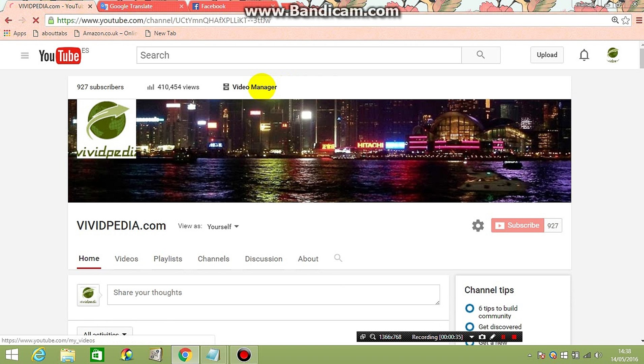Open the Playlists channel tab
Screen dimensions: 644x364
(x=168, y=259)
